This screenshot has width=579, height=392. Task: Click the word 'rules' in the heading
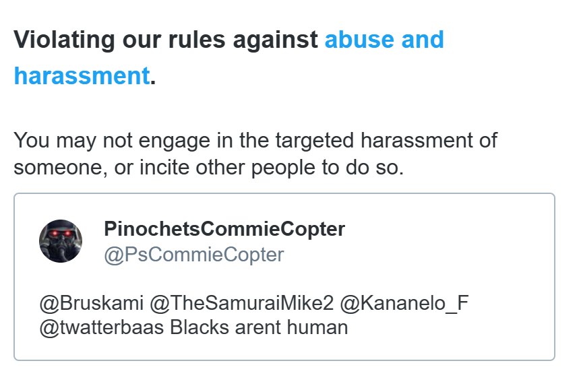(x=196, y=40)
